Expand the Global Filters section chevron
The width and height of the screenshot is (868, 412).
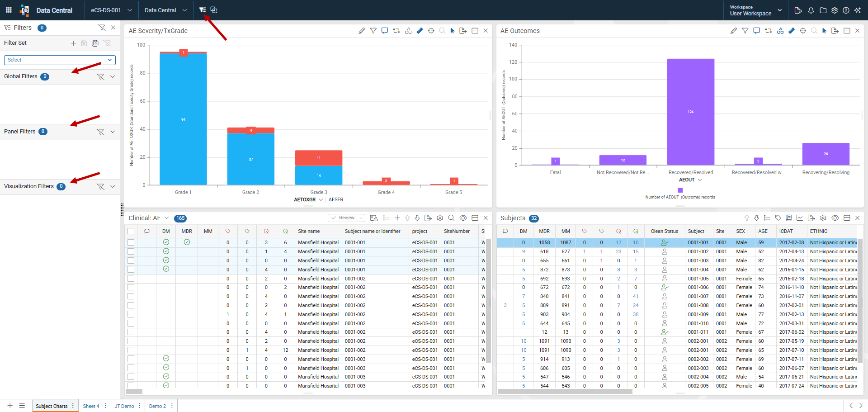(x=113, y=76)
